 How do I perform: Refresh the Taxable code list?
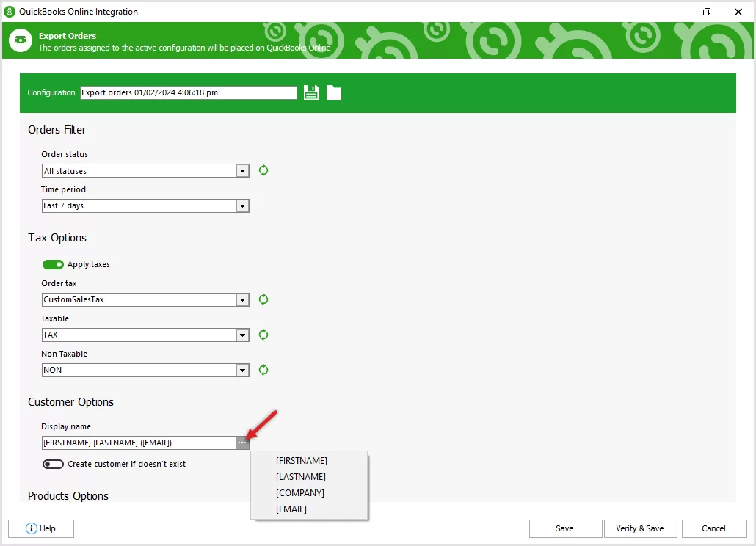[263, 335]
